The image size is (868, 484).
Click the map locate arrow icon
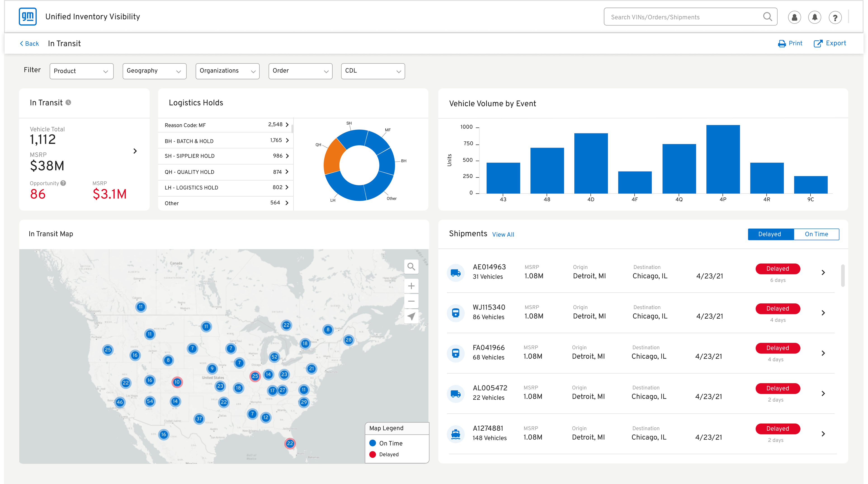coord(411,316)
